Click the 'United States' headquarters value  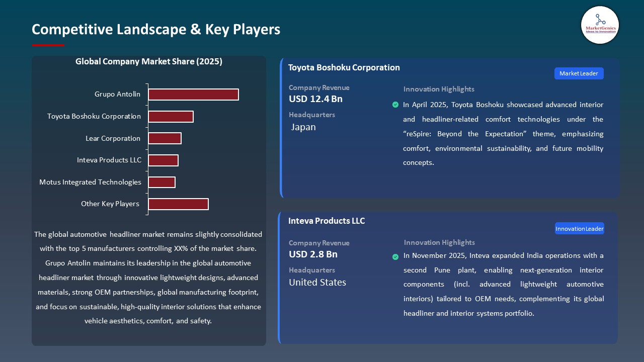point(317,283)
